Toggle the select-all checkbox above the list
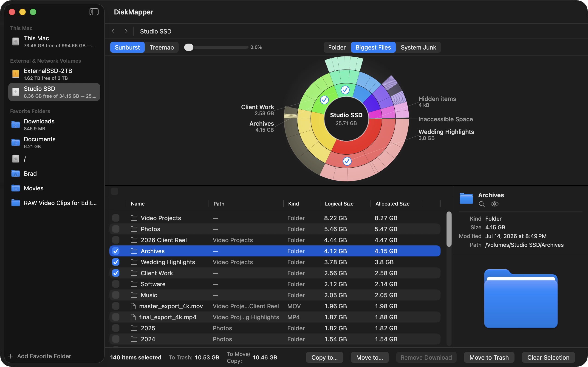Image resolution: width=588 pixels, height=367 pixels. (x=114, y=191)
